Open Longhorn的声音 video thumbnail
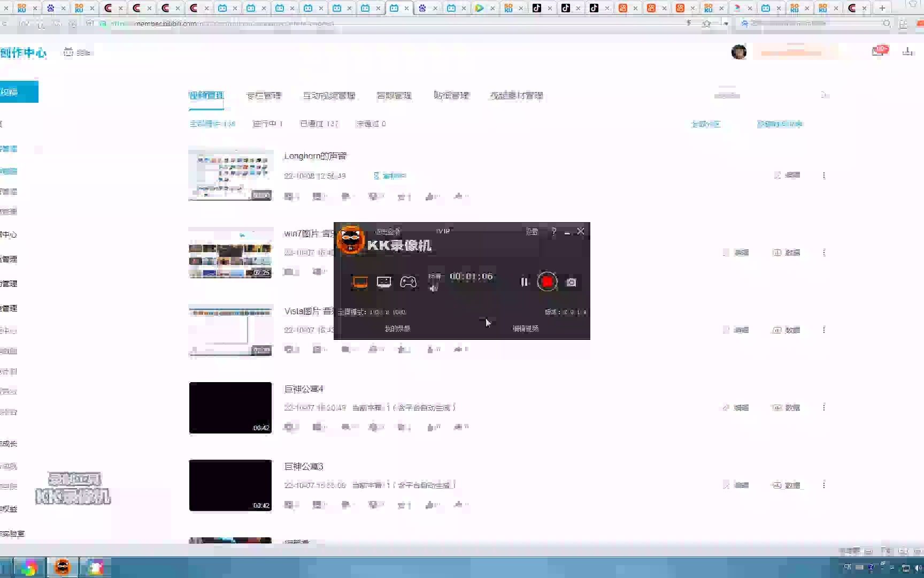The height and width of the screenshot is (578, 924). pos(230,175)
